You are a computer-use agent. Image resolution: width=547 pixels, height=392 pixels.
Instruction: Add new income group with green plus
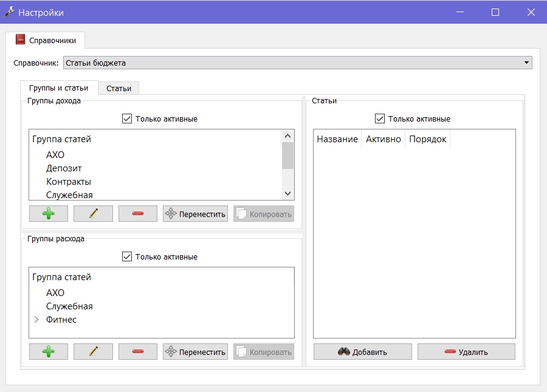click(49, 213)
